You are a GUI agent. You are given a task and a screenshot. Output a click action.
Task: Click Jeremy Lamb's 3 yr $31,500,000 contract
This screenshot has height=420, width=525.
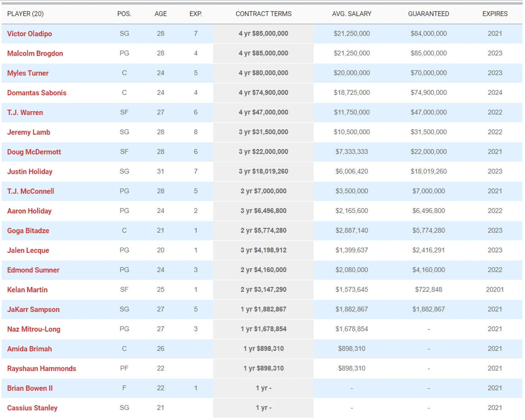pos(264,132)
